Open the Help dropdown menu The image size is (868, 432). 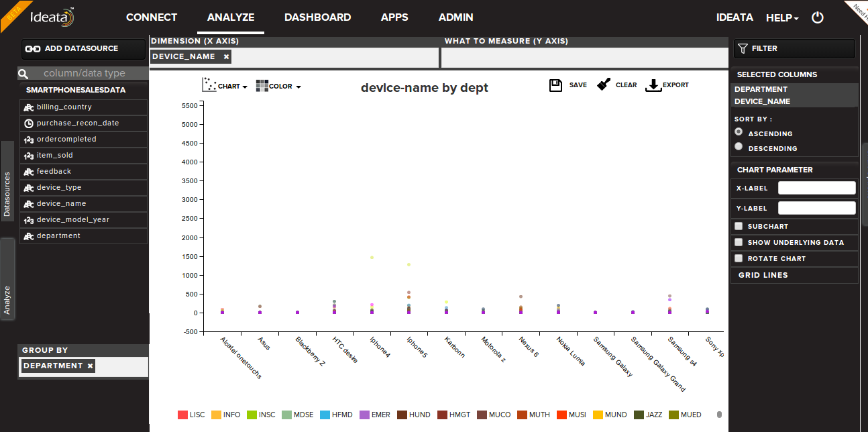pyautogui.click(x=782, y=18)
